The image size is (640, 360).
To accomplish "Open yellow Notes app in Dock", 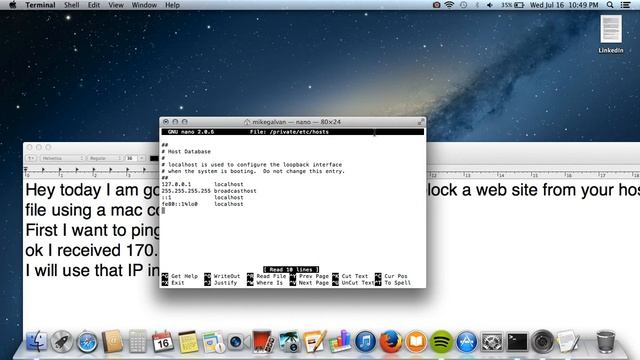I will click(x=188, y=342).
